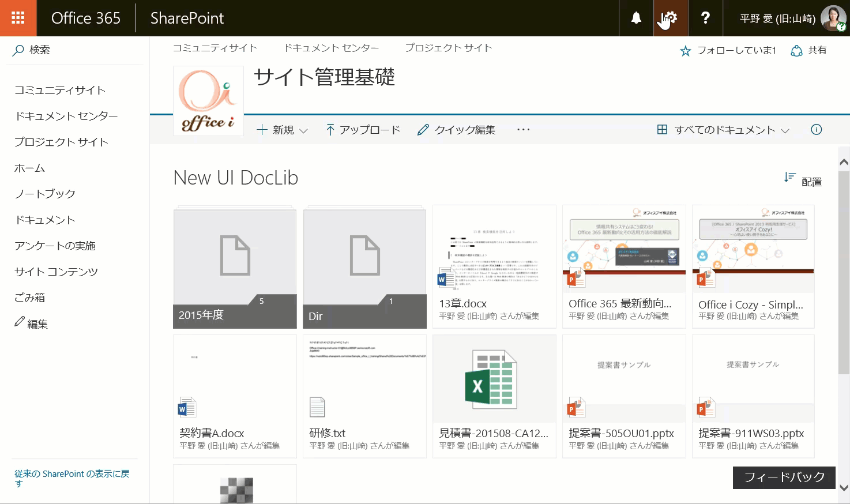Click the SharePoint header link
This screenshot has width=850, height=504.
tap(187, 18)
